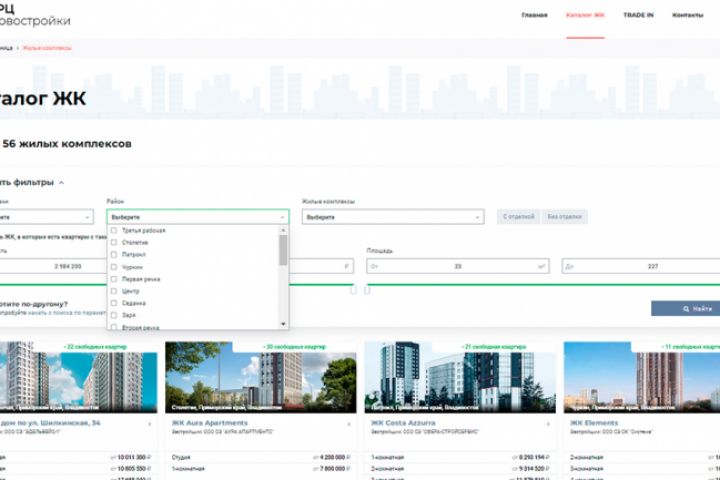Click the '56 жилых комплексов' heading
The height and width of the screenshot is (480, 720).
click(67, 144)
